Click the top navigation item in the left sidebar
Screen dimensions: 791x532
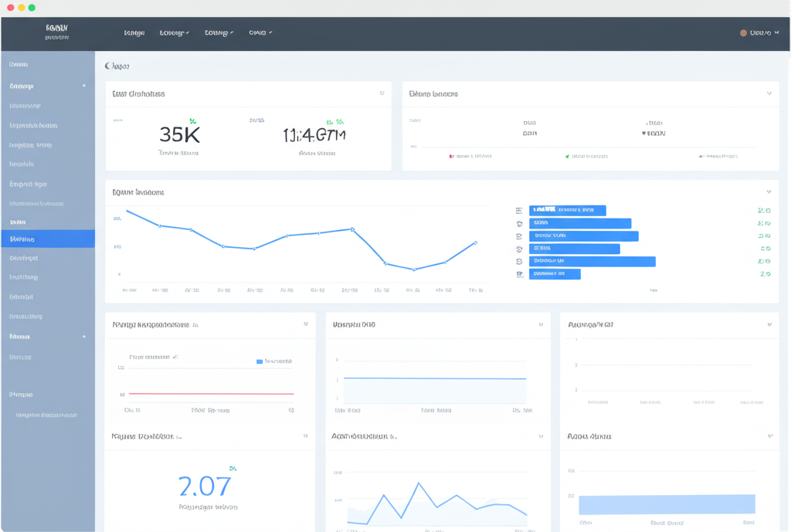tap(23, 65)
